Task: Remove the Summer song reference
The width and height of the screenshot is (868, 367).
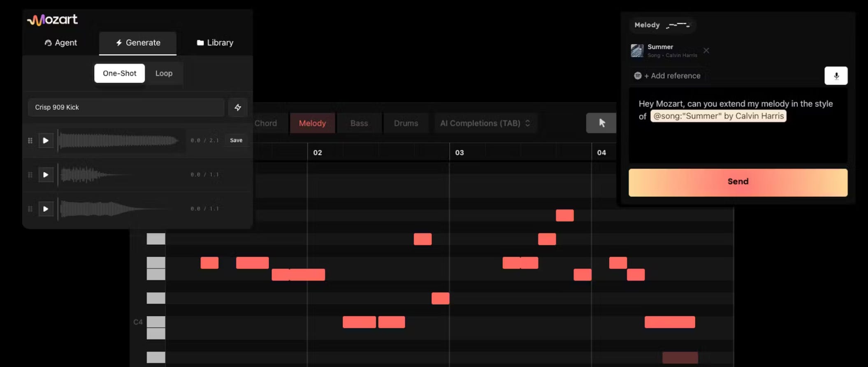Action: coord(706,51)
